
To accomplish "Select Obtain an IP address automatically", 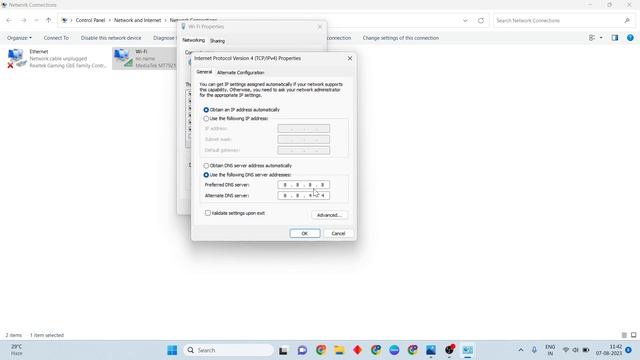I will tap(206, 110).
